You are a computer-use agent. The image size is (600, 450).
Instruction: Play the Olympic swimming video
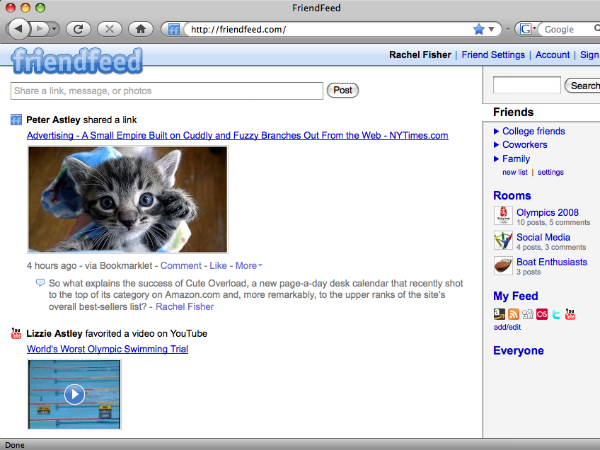point(73,393)
